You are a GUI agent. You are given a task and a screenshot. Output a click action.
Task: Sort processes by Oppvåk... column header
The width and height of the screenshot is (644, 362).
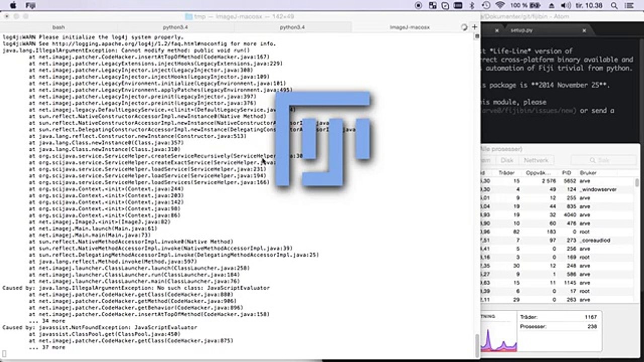538,172
